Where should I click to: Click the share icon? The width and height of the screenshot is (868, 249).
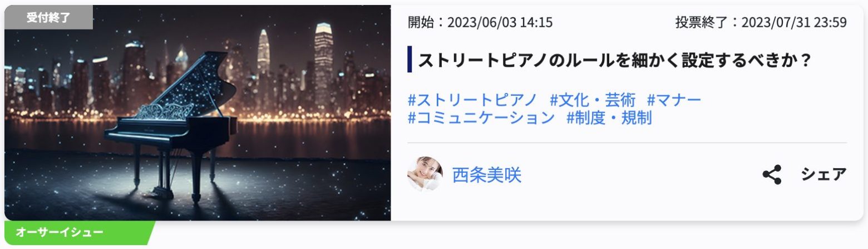pyautogui.click(x=772, y=175)
